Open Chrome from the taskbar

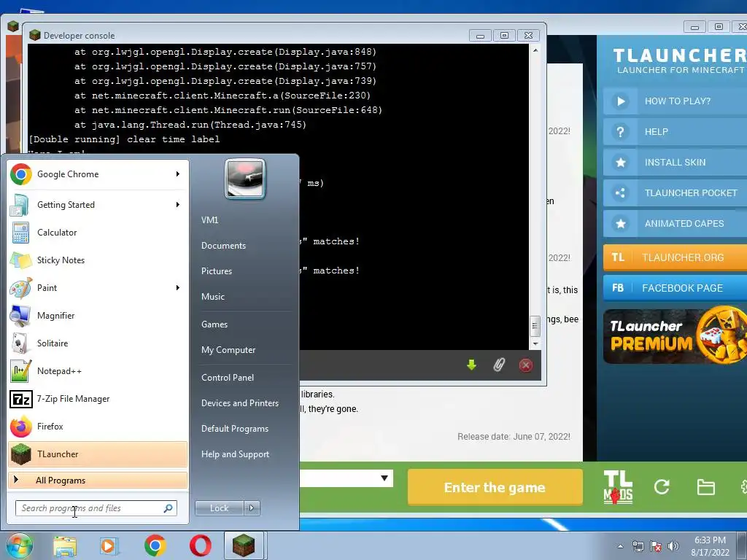click(x=155, y=545)
